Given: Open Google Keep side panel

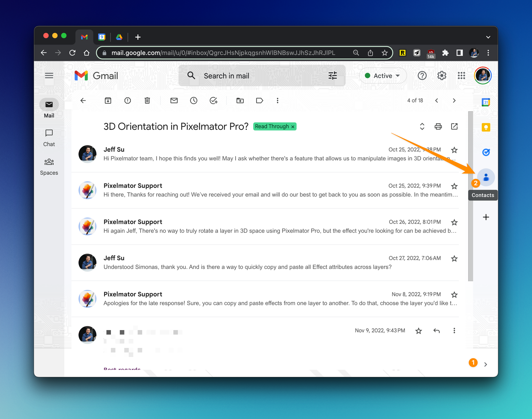Looking at the screenshot, I should 486,127.
